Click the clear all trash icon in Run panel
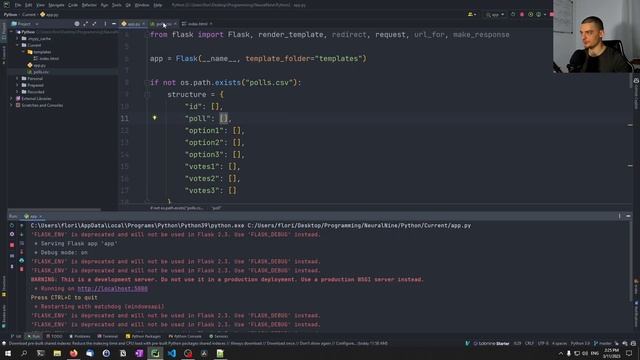640x360 pixels. 22,269
